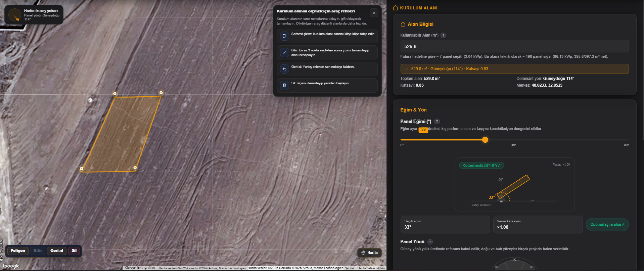Viewport: 644px width, 271px height.
Task: Select the polygon's lower-left corner handle
Action: (x=82, y=169)
